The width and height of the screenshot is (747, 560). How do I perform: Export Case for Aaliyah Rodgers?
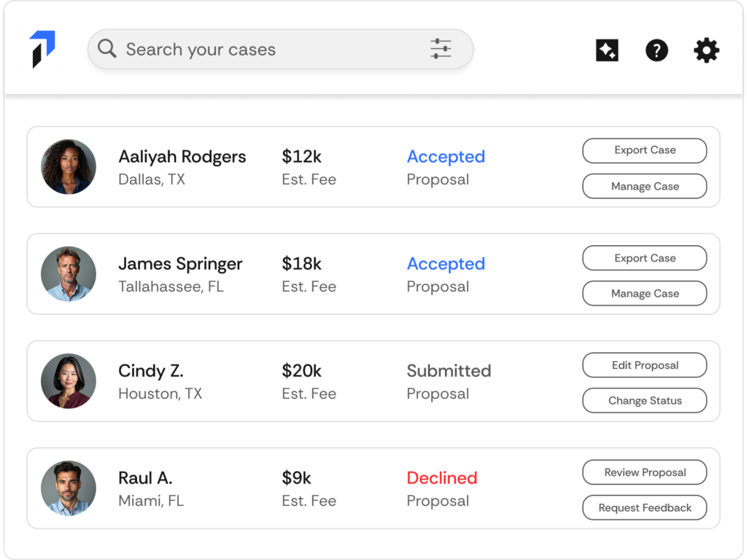[x=645, y=150]
